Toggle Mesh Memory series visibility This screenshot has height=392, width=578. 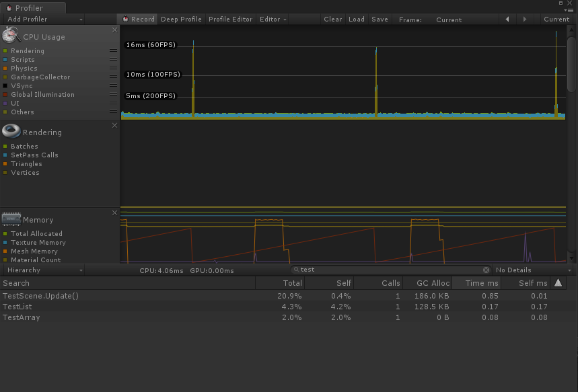tap(5, 251)
